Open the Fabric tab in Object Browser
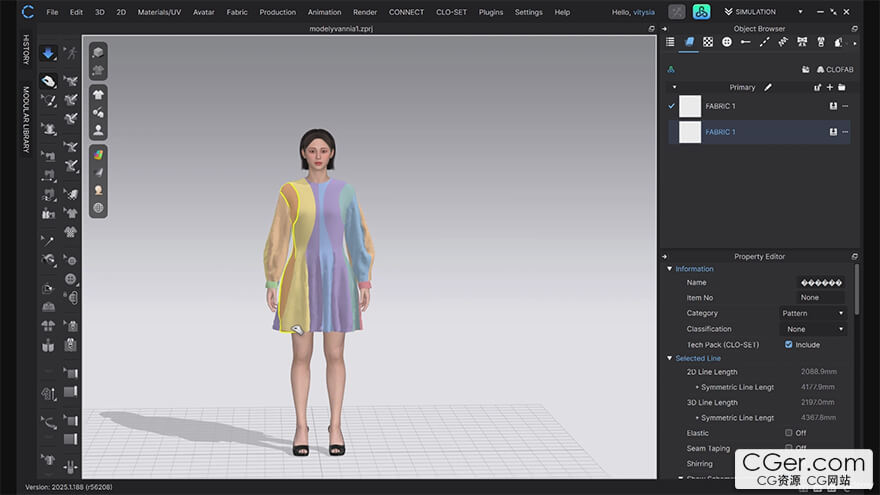880x495 pixels. tap(689, 42)
